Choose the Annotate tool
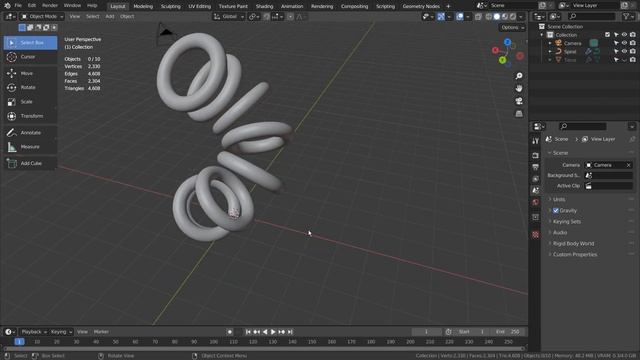The height and width of the screenshot is (360, 640). (31, 133)
